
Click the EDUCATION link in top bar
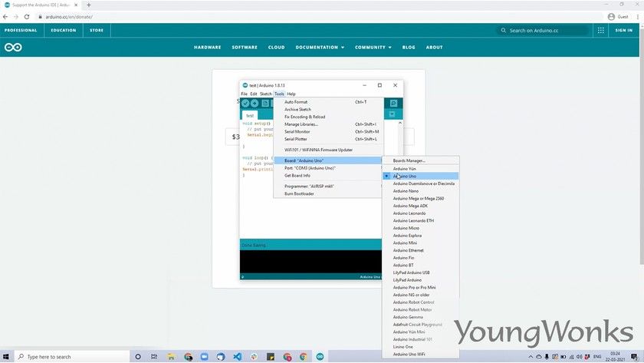pos(63,31)
